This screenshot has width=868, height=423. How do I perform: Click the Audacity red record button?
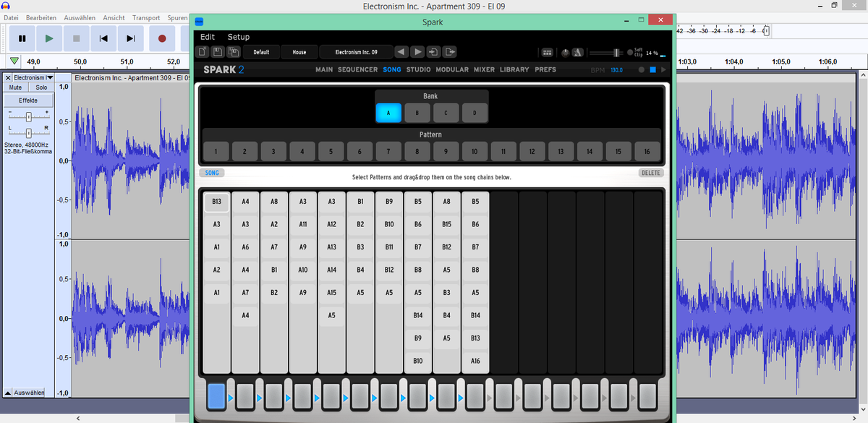click(162, 38)
